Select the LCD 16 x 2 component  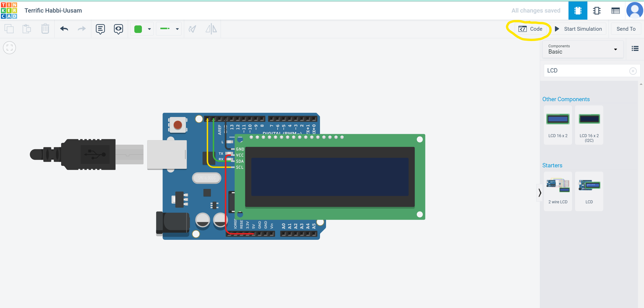tap(558, 125)
